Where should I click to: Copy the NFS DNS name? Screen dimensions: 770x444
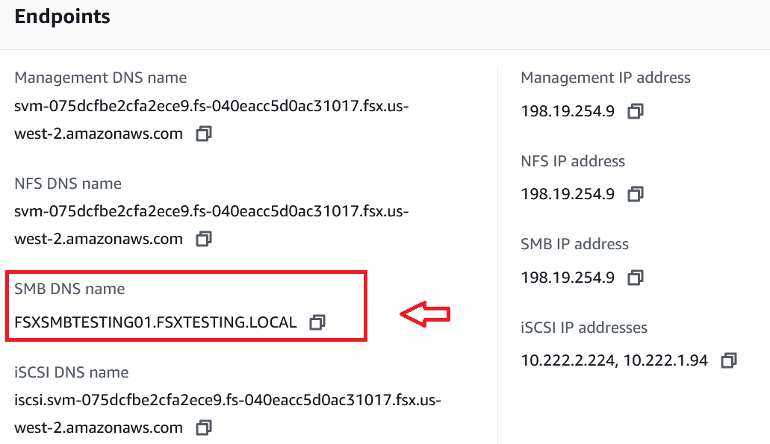204,239
